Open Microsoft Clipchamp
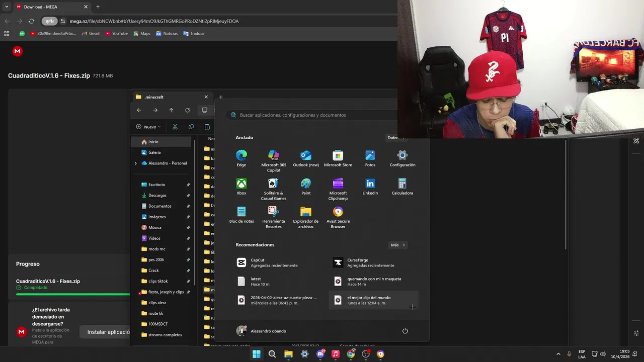 [x=338, y=189]
